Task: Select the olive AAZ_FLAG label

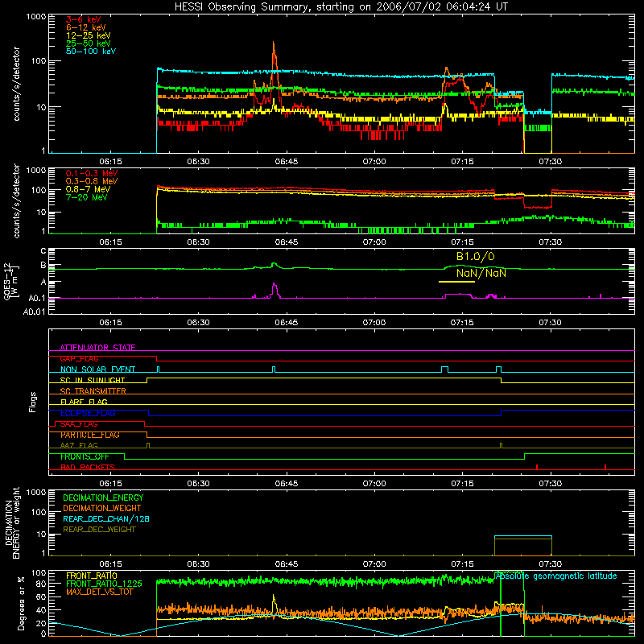Action: pos(79,445)
